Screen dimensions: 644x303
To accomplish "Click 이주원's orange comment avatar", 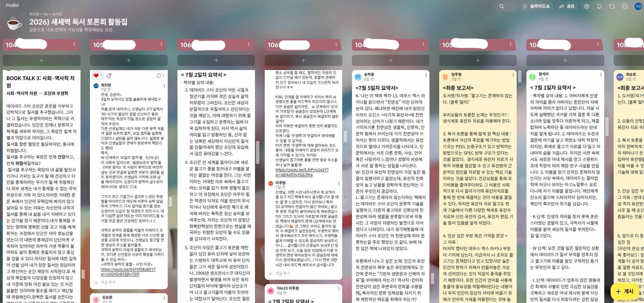I will tap(270, 183).
